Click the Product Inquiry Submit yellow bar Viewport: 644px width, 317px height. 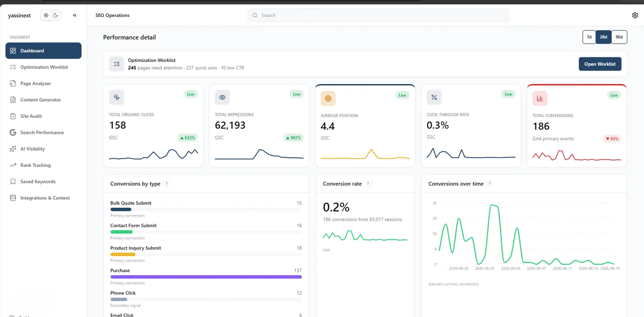coord(123,255)
